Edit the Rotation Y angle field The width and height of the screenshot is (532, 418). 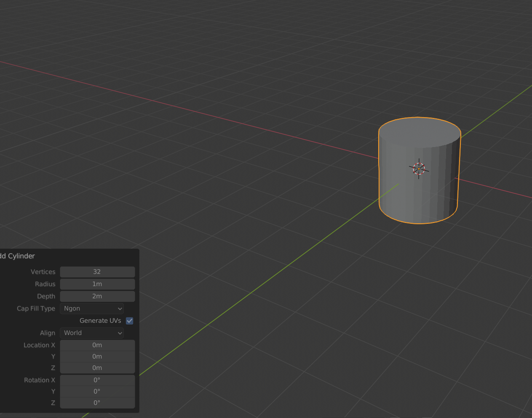pos(97,391)
